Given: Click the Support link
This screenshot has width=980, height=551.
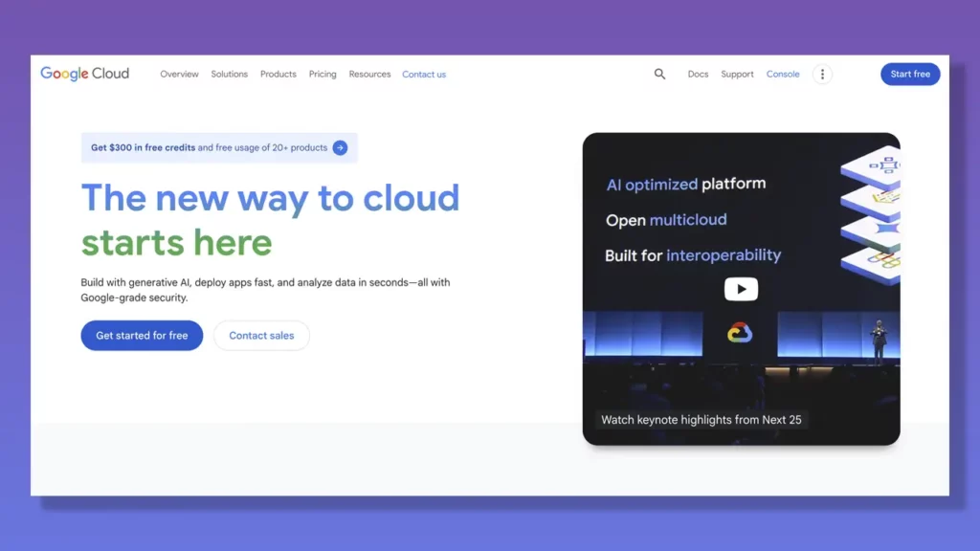Looking at the screenshot, I should [x=737, y=74].
